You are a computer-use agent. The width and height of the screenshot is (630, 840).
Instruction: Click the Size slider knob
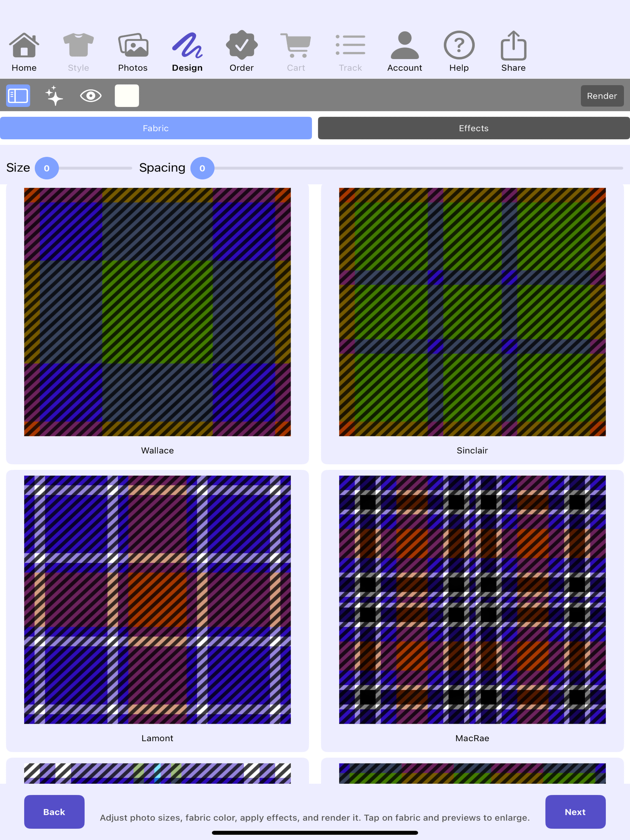[47, 168]
